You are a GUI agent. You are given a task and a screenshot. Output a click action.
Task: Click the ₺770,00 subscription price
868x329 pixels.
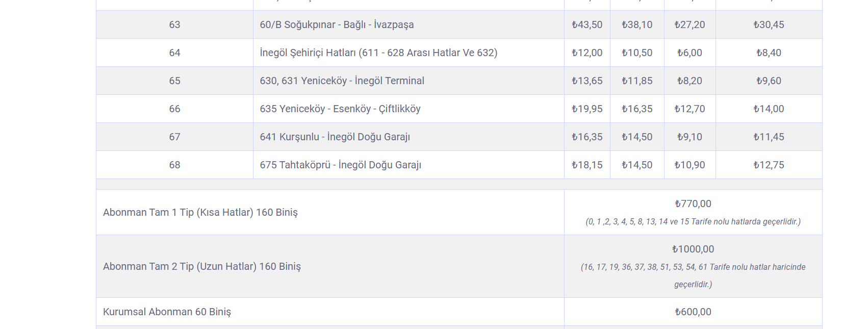(693, 204)
